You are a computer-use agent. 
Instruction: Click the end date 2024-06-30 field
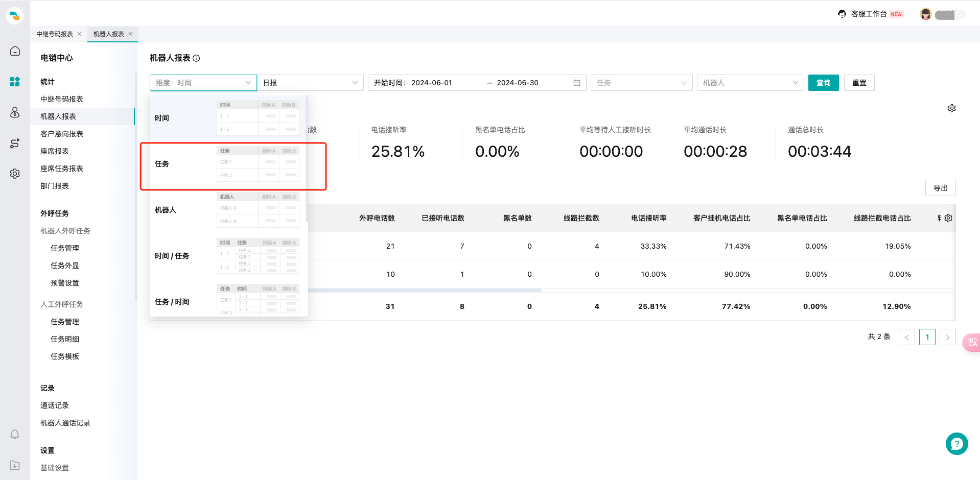click(x=518, y=83)
